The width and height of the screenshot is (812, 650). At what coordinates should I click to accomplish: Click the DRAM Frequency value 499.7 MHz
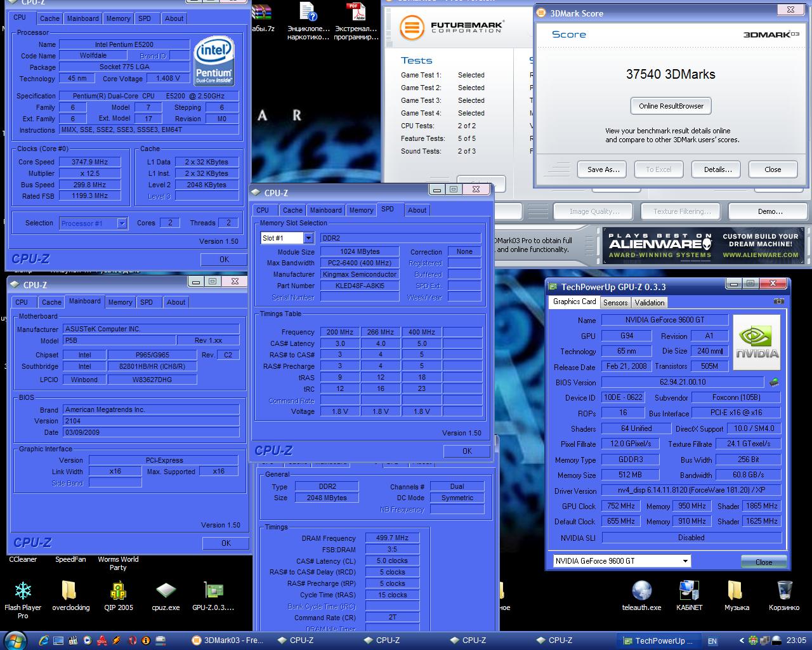click(x=392, y=538)
